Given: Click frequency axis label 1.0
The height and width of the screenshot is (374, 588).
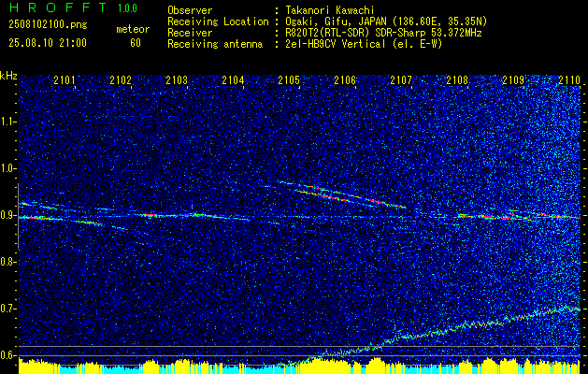Looking at the screenshot, I should point(8,169).
